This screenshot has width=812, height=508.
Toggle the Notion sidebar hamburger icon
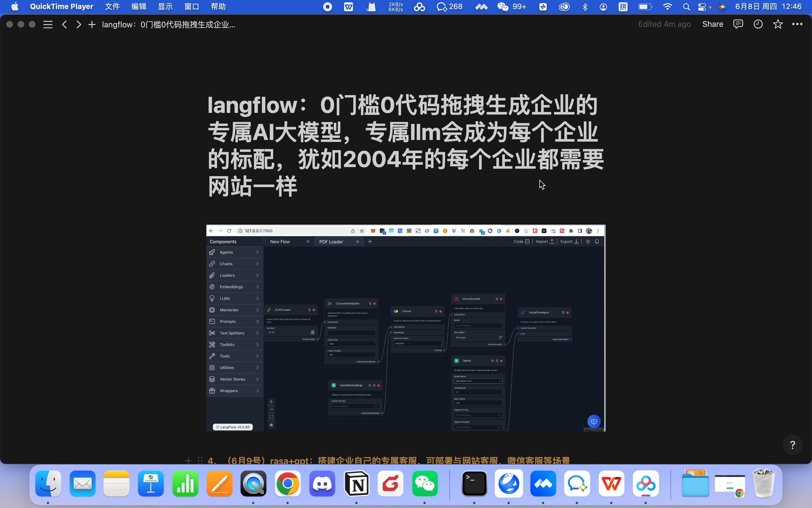(48, 25)
